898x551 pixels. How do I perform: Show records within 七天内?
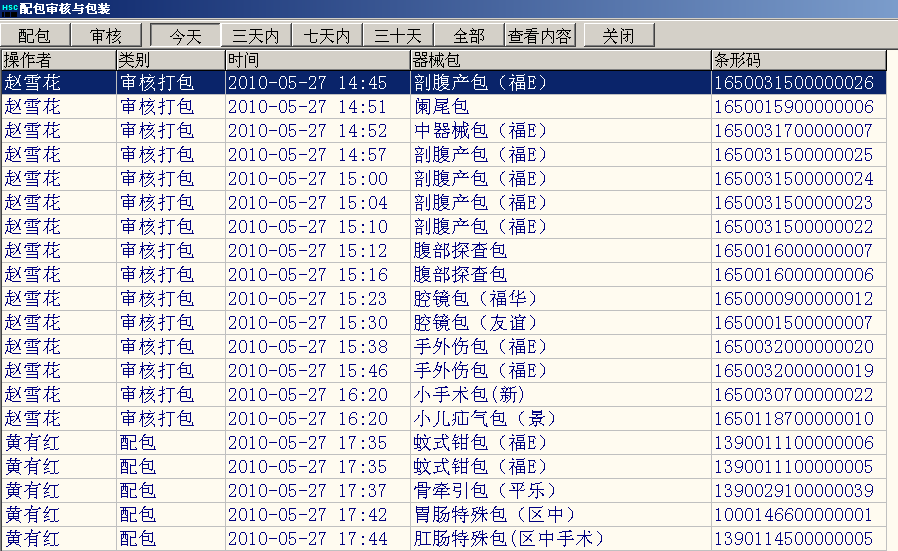pos(327,35)
